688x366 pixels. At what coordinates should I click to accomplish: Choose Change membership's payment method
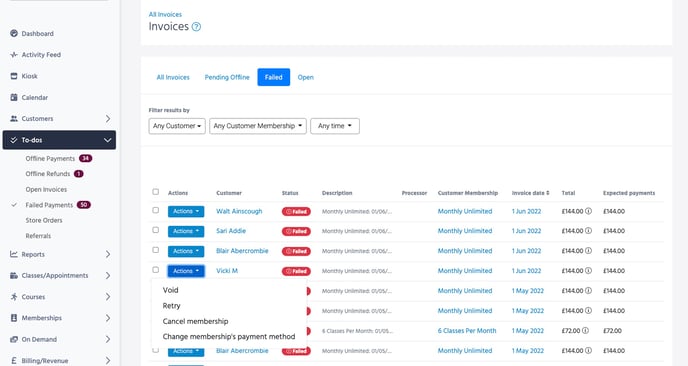(229, 337)
